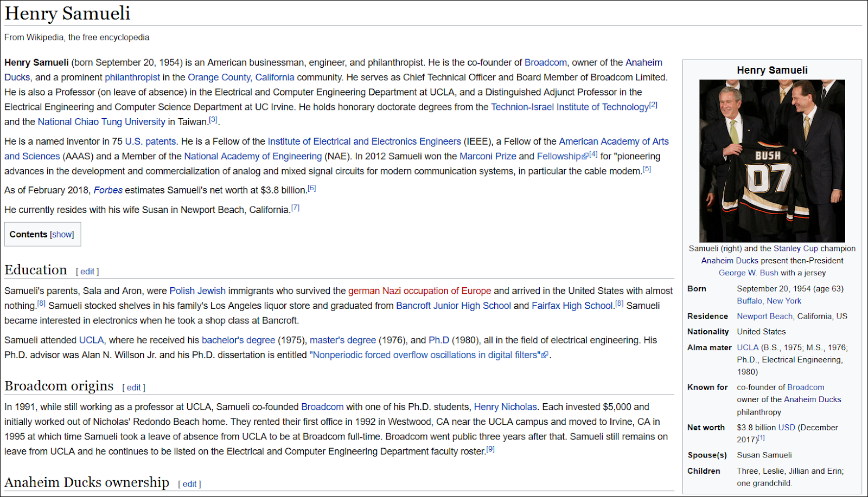
Task: Open USD link in Net worth row
Action: (787, 428)
